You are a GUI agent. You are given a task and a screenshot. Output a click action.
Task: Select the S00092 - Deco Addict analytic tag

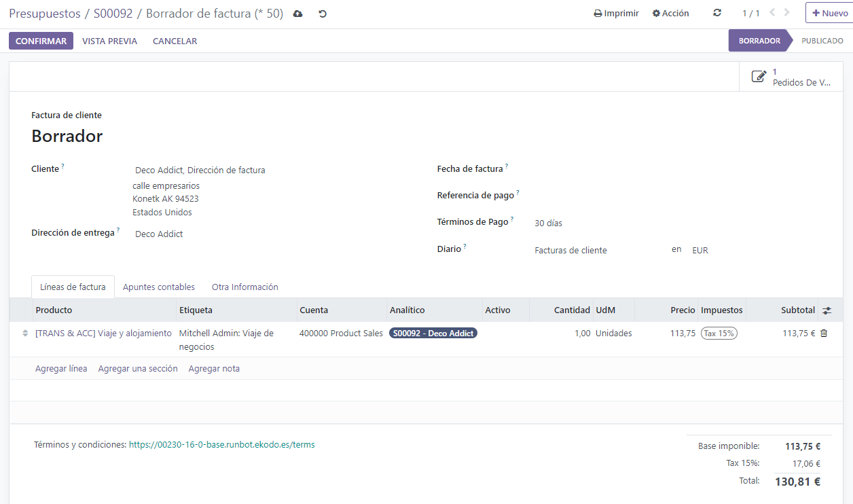(x=433, y=334)
